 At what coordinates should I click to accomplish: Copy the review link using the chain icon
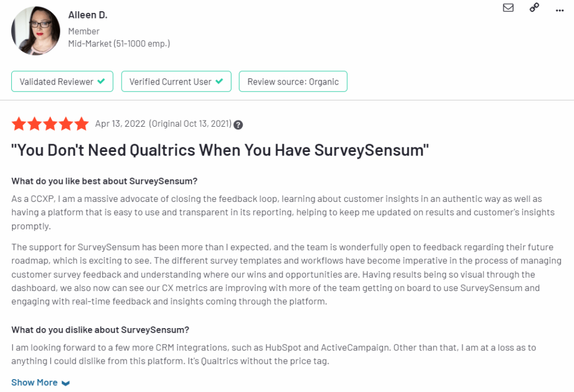[534, 7]
